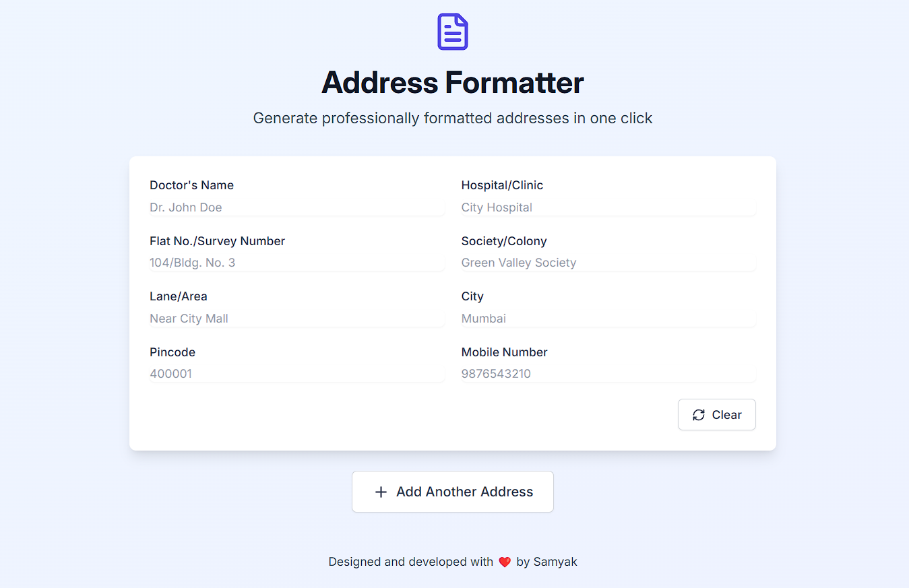Click Add Another Address button
Screen dimensions: 909x588
[x=453, y=492]
